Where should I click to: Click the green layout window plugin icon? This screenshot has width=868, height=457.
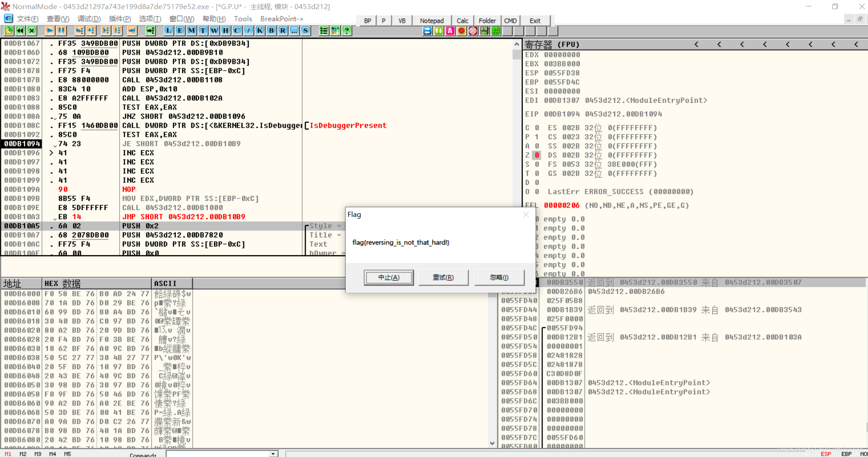[x=495, y=31]
